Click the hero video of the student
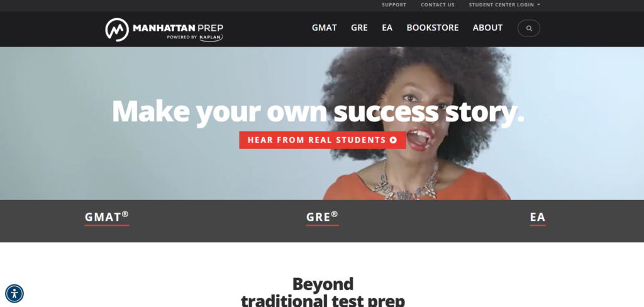The height and width of the screenshot is (307, 644). 322,123
